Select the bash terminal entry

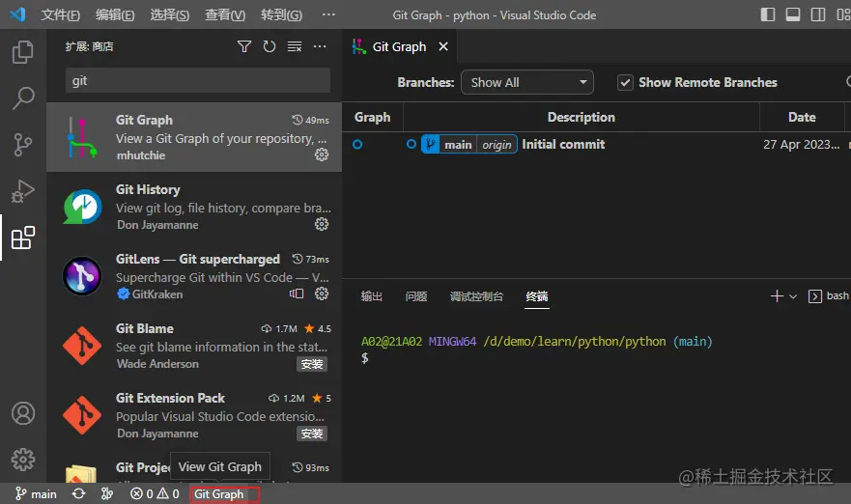pyautogui.click(x=828, y=295)
